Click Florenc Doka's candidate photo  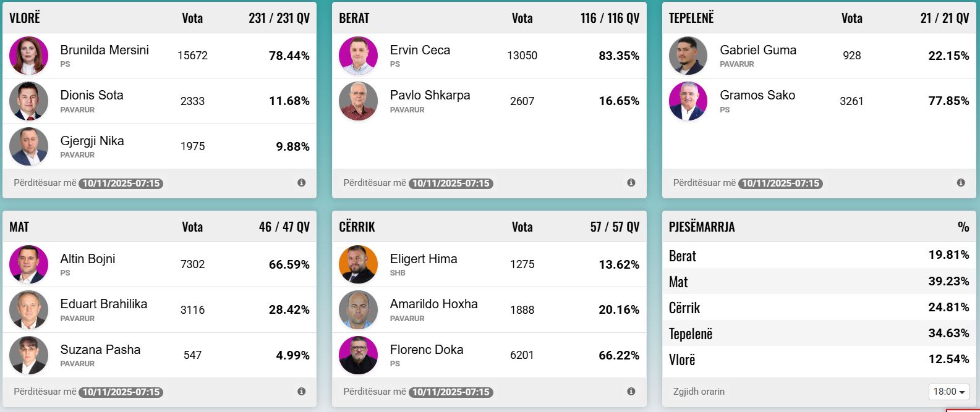[x=359, y=355]
